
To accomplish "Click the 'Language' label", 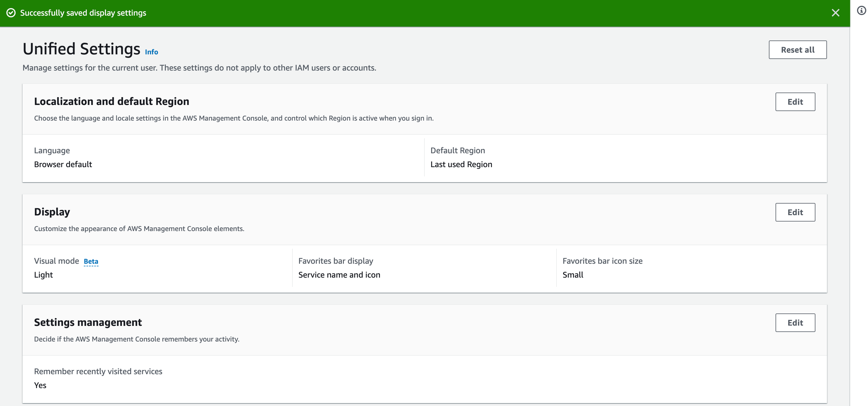I will click(x=52, y=150).
